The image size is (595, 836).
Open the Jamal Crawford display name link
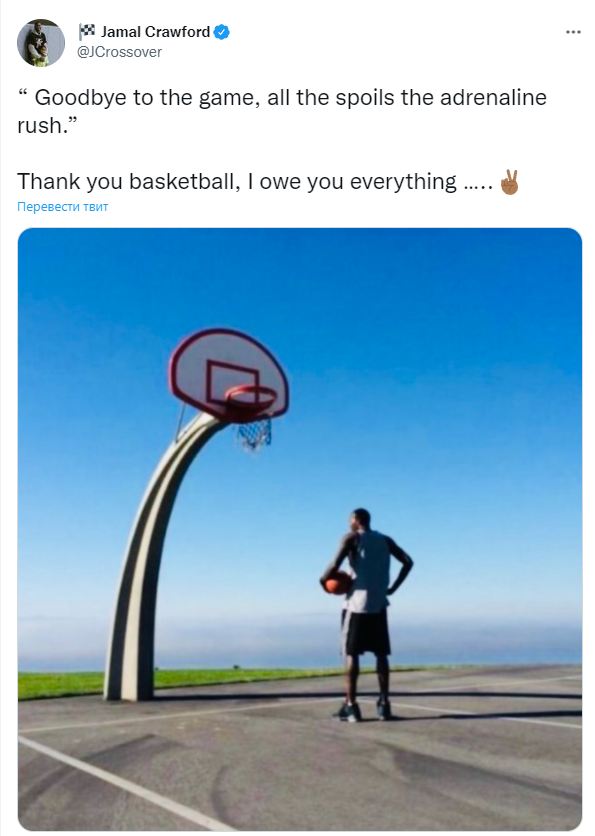pos(155,32)
